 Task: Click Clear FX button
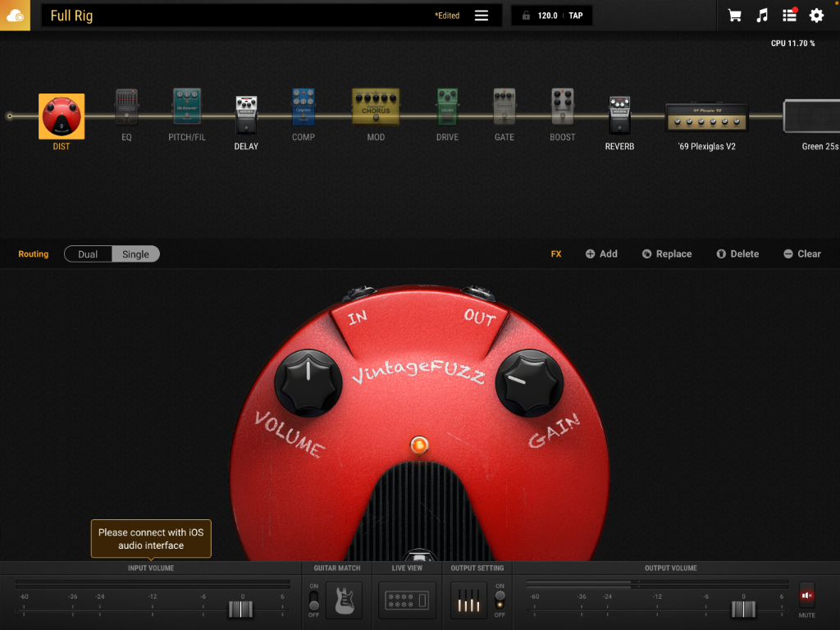[x=802, y=254]
